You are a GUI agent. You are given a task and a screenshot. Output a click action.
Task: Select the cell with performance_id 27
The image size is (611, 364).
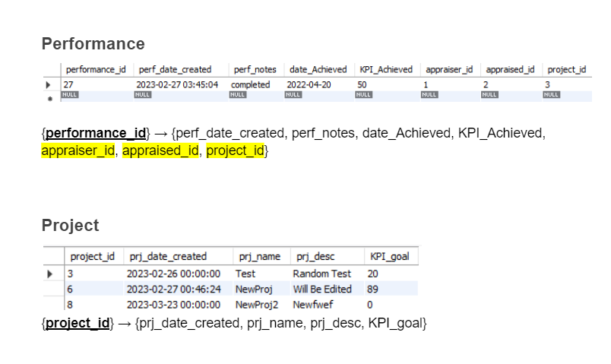(97, 84)
